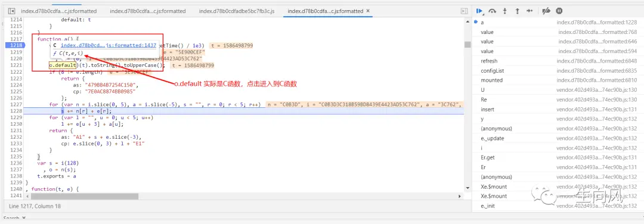Screen dimensions: 644x224
Task: Select 'y' call stack frame
Action: coord(558,119)
